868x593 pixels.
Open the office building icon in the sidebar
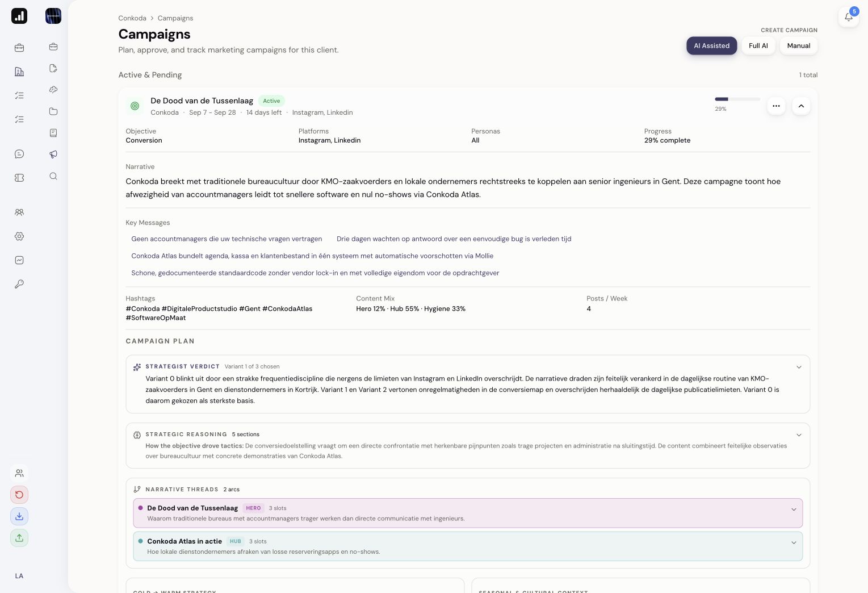pos(19,72)
